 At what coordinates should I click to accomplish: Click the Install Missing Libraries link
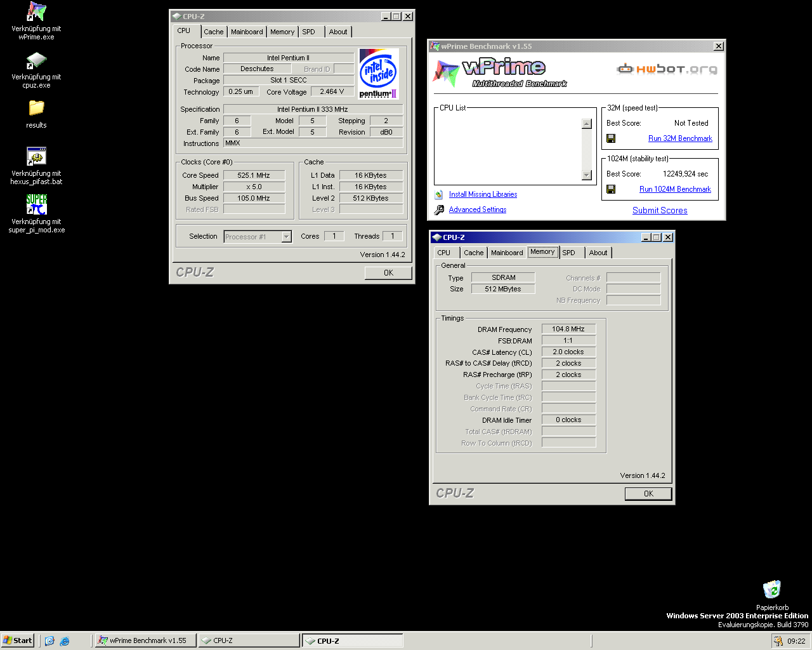click(483, 195)
